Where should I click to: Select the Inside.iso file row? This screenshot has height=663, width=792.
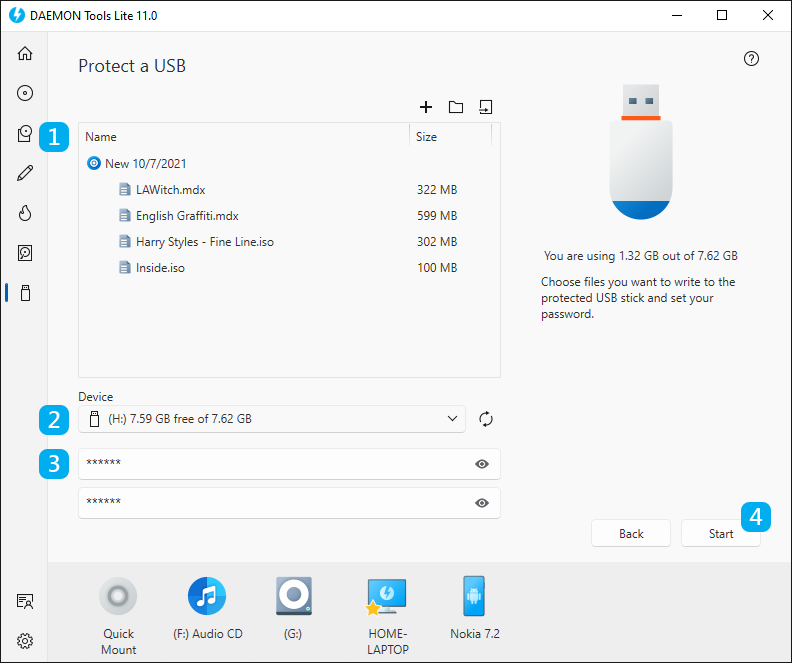coord(289,268)
